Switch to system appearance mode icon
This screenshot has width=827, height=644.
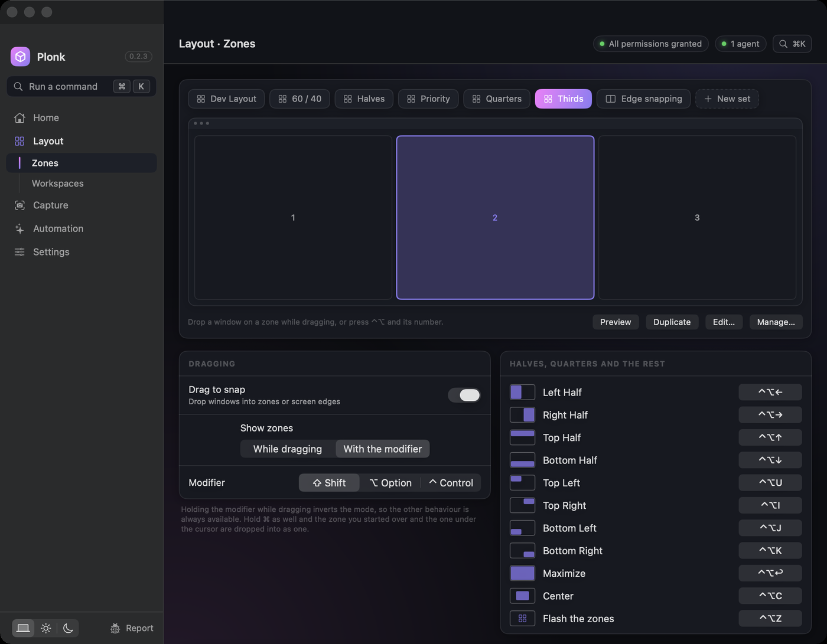coord(23,628)
